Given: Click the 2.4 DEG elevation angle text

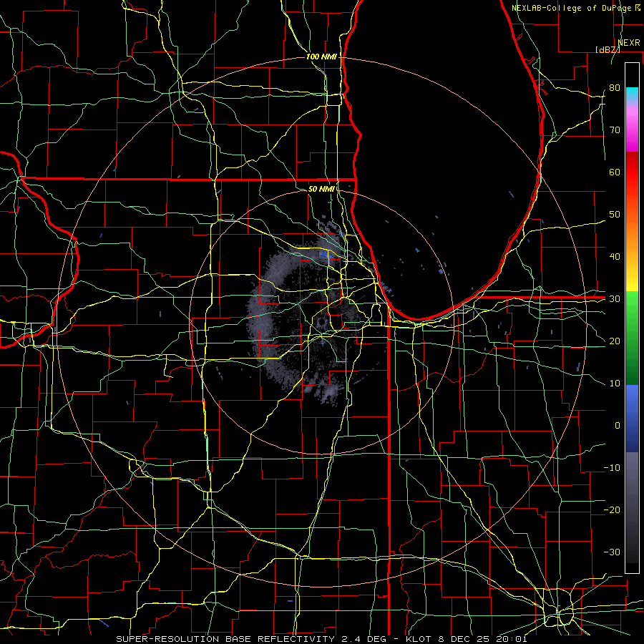Looking at the screenshot, I should pyautogui.click(x=364, y=639).
